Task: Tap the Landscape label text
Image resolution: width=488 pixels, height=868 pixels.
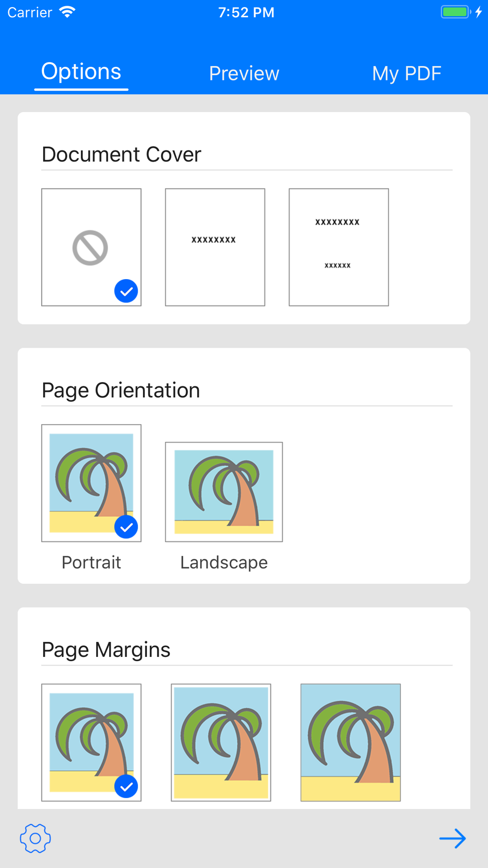Action: pyautogui.click(x=223, y=563)
